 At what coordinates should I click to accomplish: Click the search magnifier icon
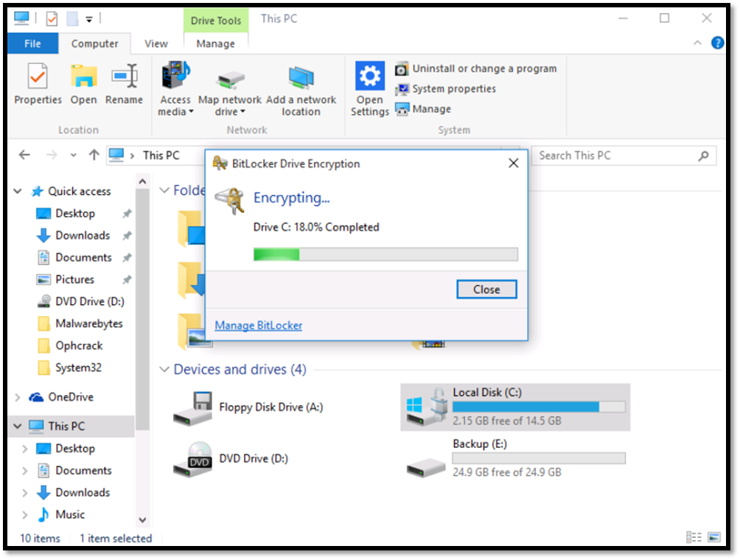pos(703,155)
